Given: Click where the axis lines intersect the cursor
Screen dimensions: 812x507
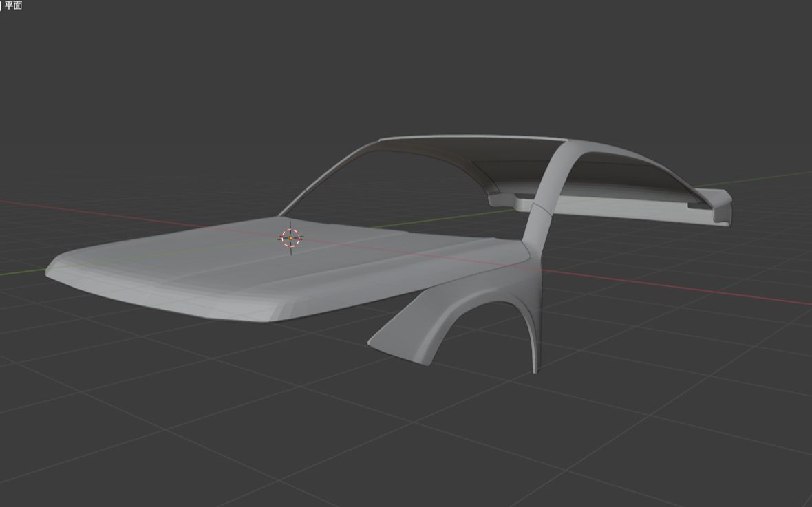Looking at the screenshot, I should (290, 237).
